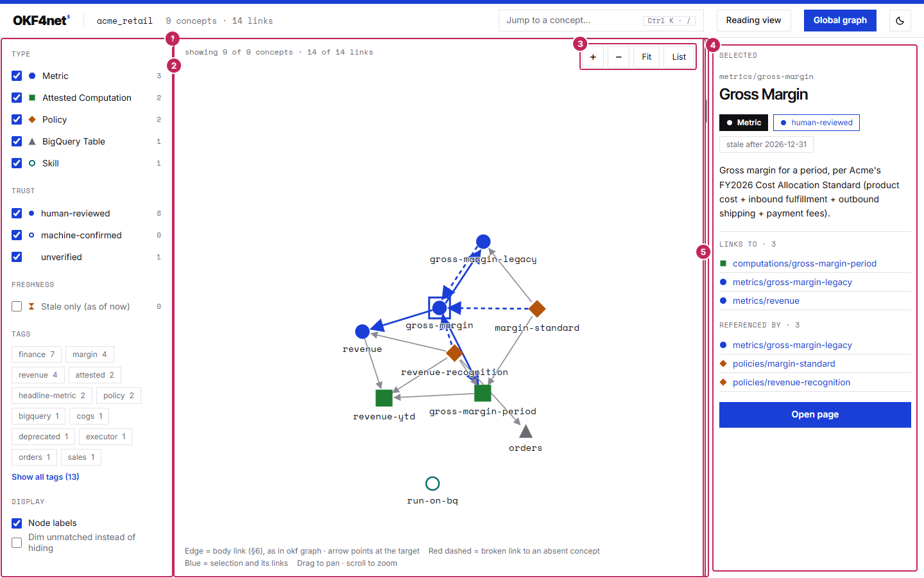Open metrics/revenue link
The height and width of the screenshot is (578, 924).
[766, 301]
